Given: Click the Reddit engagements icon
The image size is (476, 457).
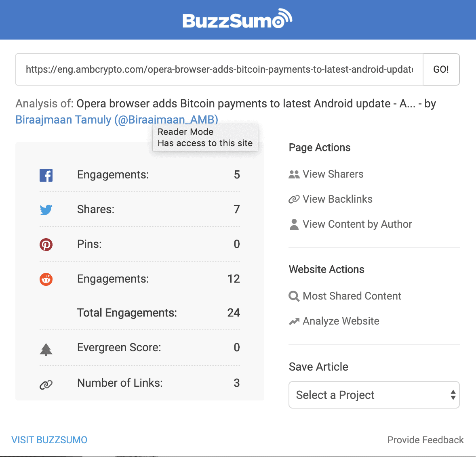Looking at the screenshot, I should coord(46,279).
